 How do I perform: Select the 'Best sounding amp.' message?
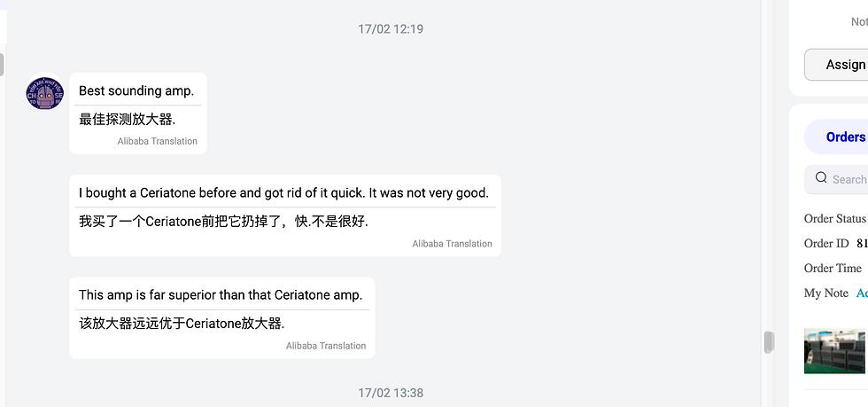click(136, 91)
